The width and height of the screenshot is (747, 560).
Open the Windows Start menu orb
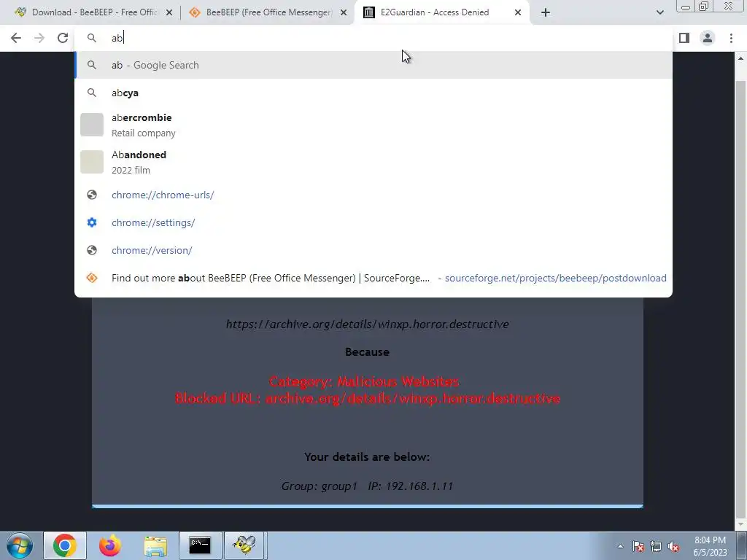pyautogui.click(x=20, y=545)
